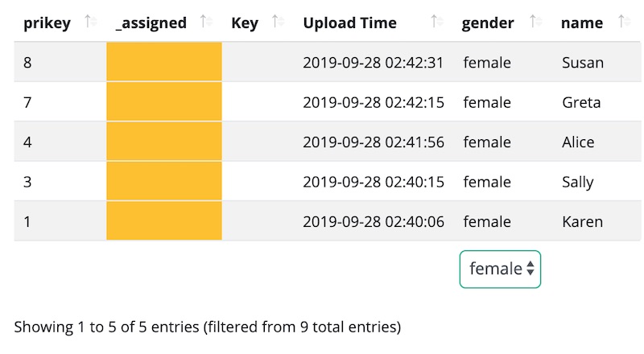The height and width of the screenshot is (354, 644).
Task: Open the female gender filter dropdown
Action: coord(500,269)
